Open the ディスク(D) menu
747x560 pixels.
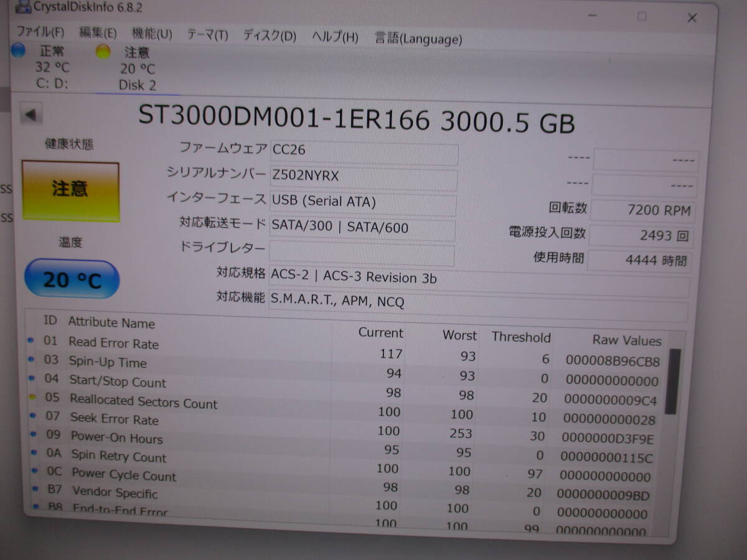pos(270,35)
